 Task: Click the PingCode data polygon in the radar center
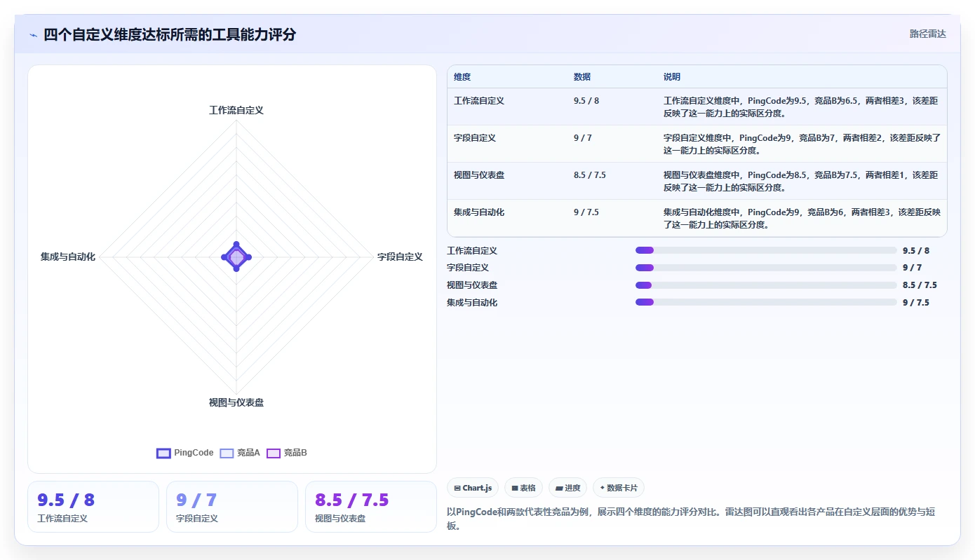pos(236,257)
